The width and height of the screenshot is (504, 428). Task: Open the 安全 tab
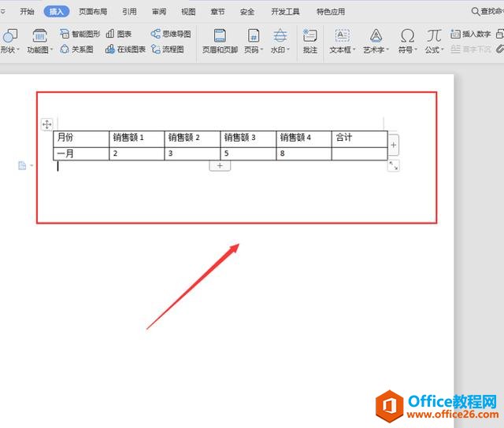pyautogui.click(x=246, y=12)
